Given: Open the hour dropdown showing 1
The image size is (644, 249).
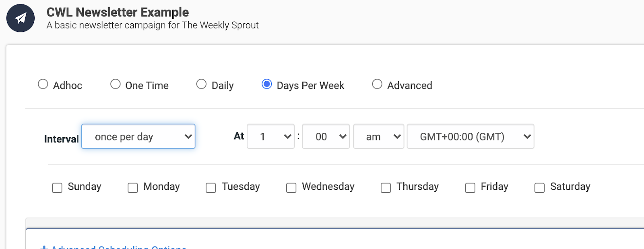Looking at the screenshot, I should [x=271, y=136].
